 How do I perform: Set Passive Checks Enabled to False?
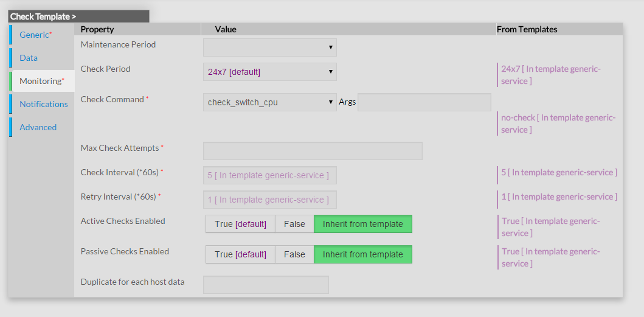pyautogui.click(x=294, y=254)
